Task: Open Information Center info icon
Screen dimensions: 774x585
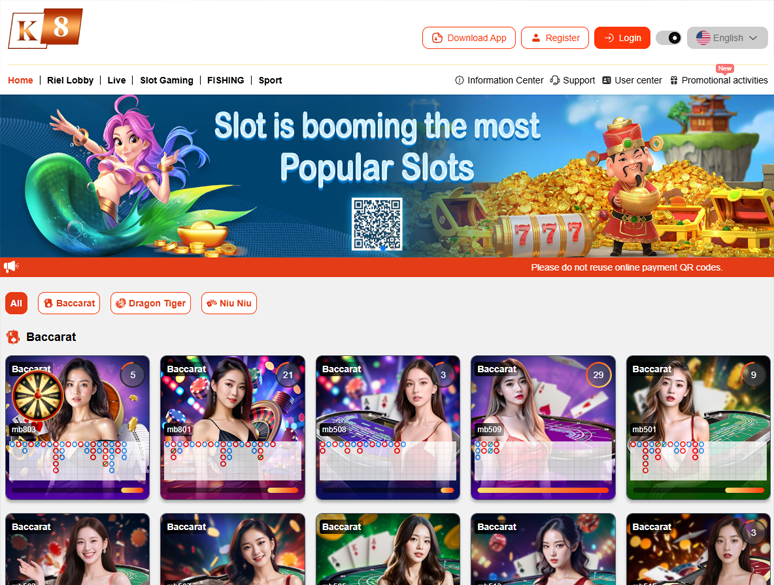Action: [x=459, y=80]
